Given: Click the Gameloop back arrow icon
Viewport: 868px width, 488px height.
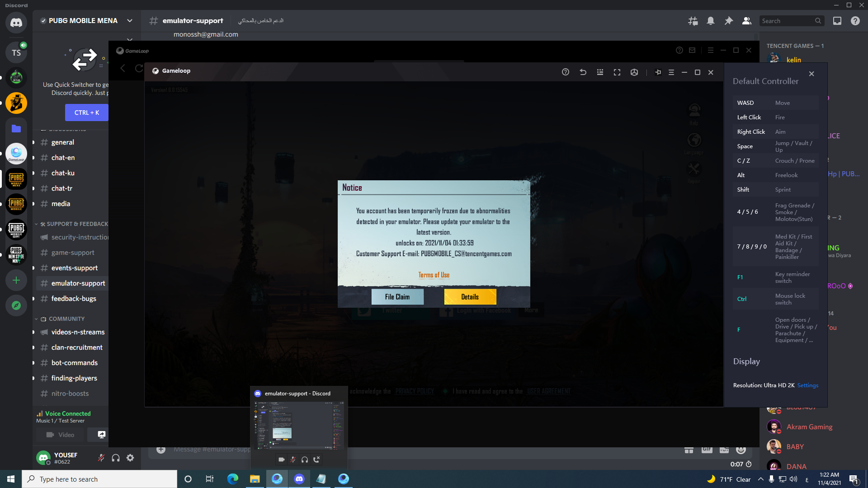Looking at the screenshot, I should coord(583,72).
